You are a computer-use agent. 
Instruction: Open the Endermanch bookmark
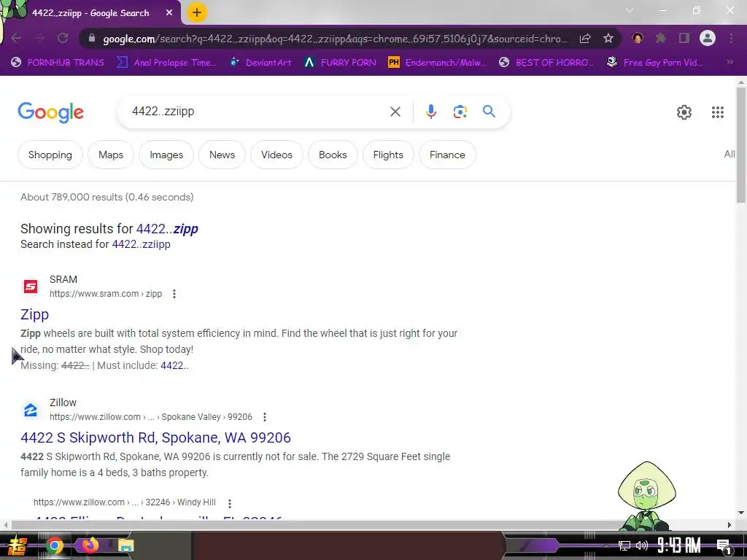(438, 62)
